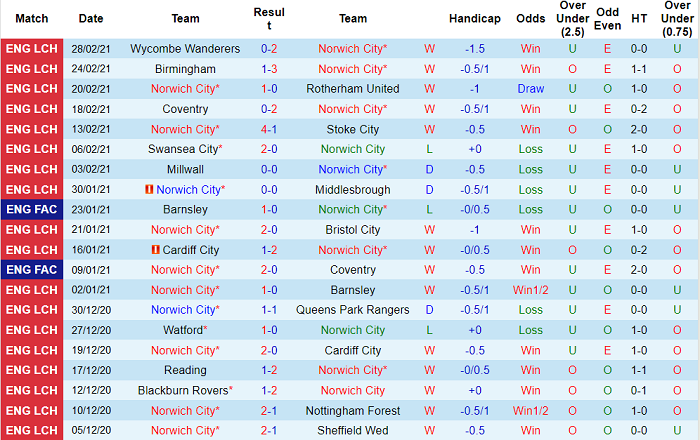This screenshot has height=440, width=700.
Task: Click the Over Under (2.5) column header
Action: point(572,19)
